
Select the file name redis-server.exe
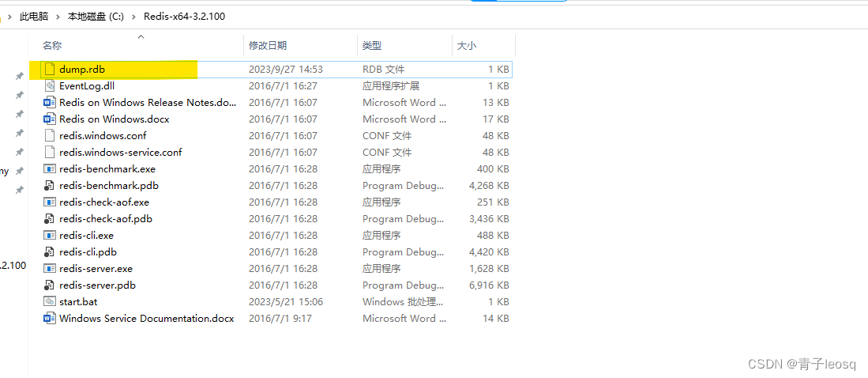click(x=96, y=269)
